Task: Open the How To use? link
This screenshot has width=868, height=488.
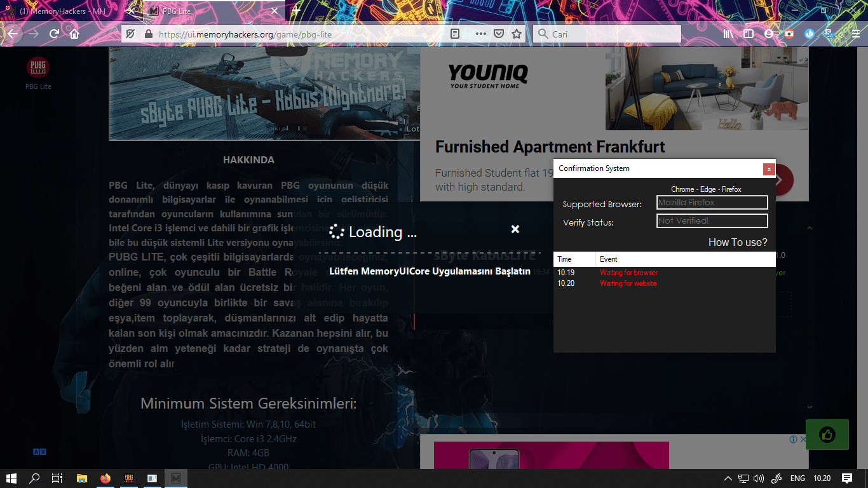Action: (738, 242)
